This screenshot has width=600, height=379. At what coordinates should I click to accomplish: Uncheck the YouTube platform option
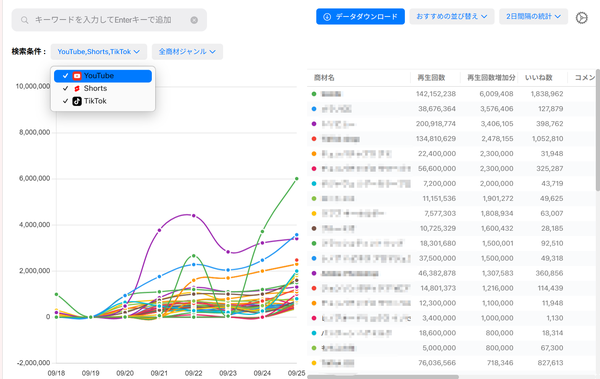(x=103, y=76)
